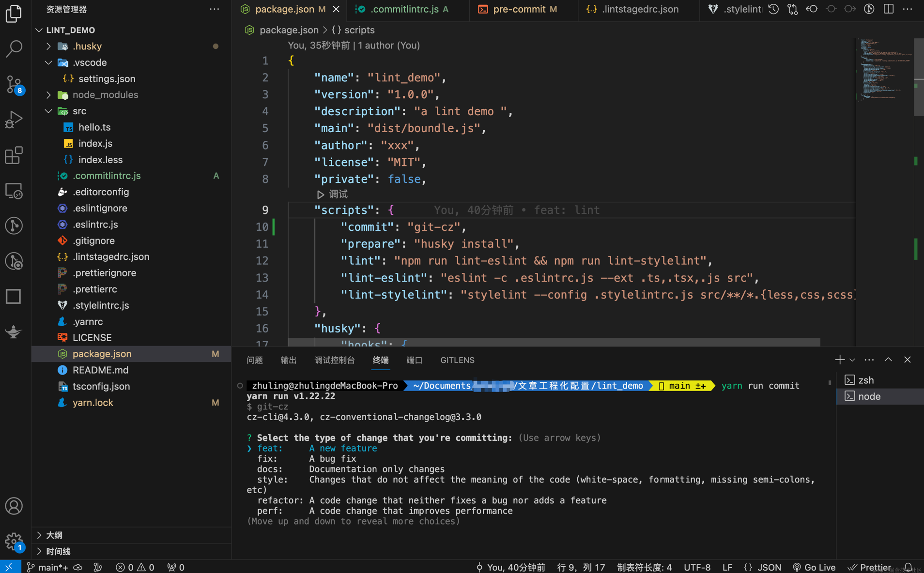Switch to the pre-commit tab
This screenshot has height=573, width=924.
pyautogui.click(x=524, y=9)
